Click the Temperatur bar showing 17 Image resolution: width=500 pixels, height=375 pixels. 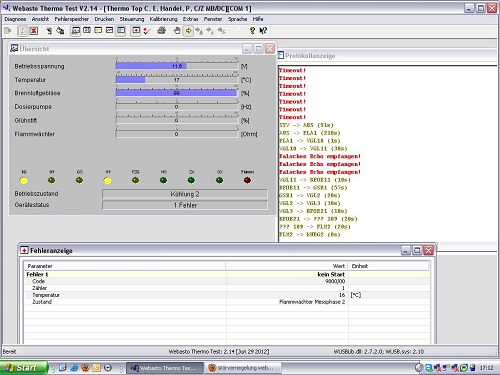click(177, 80)
